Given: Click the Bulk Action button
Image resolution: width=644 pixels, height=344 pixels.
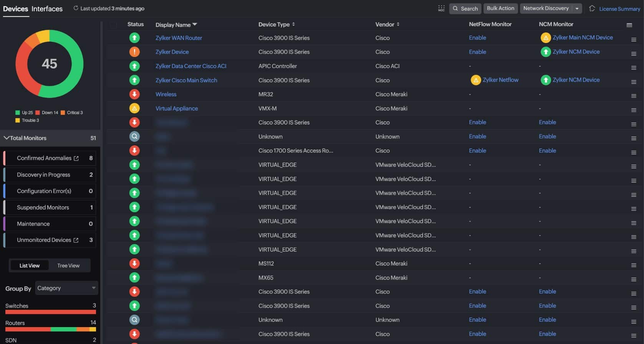Looking at the screenshot, I should pos(500,8).
